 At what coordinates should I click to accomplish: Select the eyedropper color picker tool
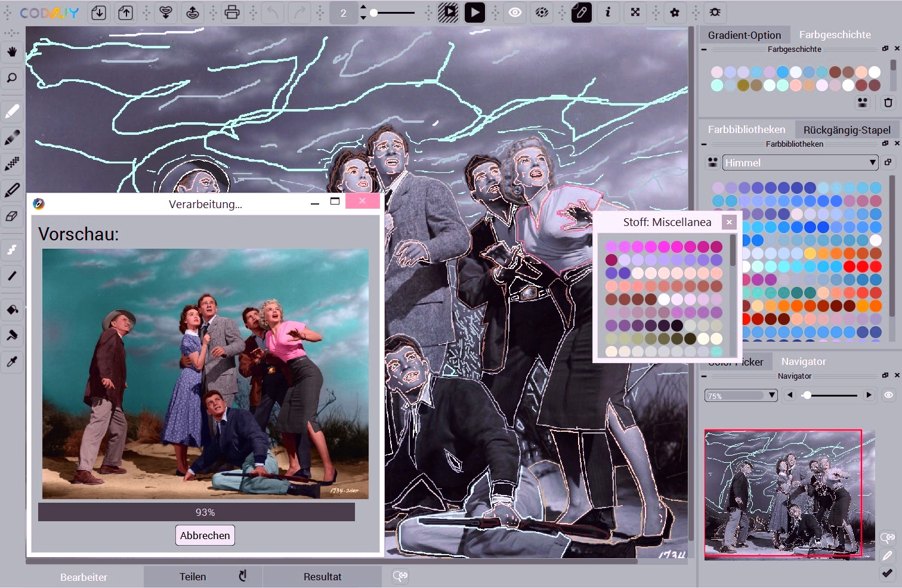coord(12,362)
